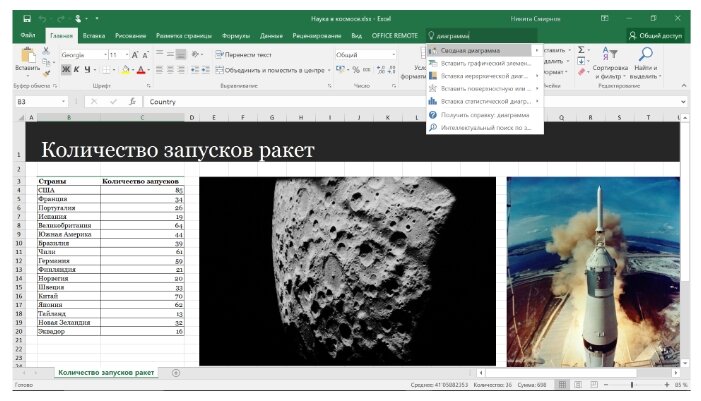Open Сортировка и фильтр
Image resolution: width=701 pixels, height=401 pixels.
tap(610, 63)
